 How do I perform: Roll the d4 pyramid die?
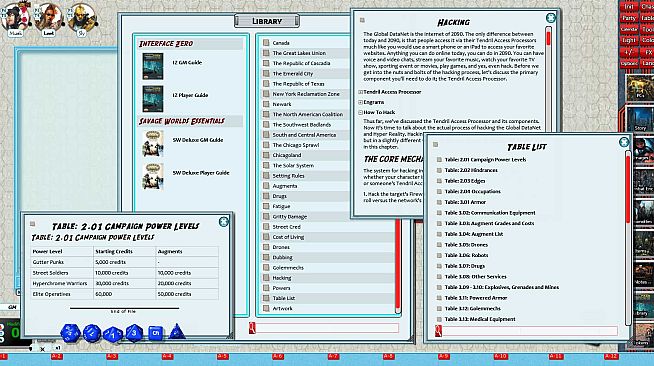tap(177, 332)
